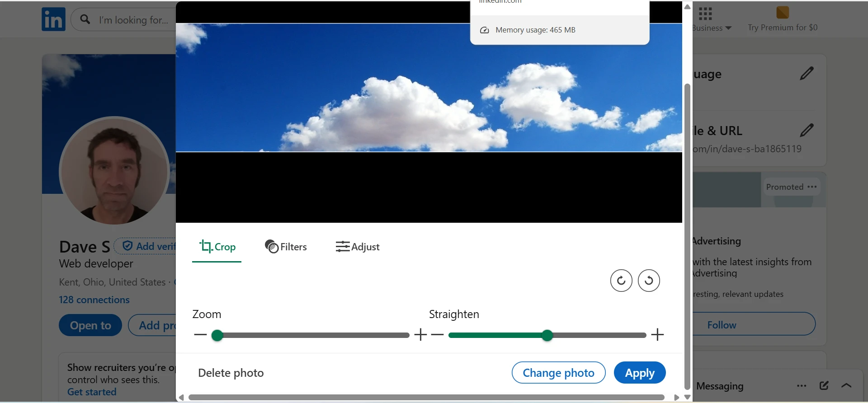The height and width of the screenshot is (403, 868).
Task: Open the apps grid icon above Business
Action: click(705, 14)
